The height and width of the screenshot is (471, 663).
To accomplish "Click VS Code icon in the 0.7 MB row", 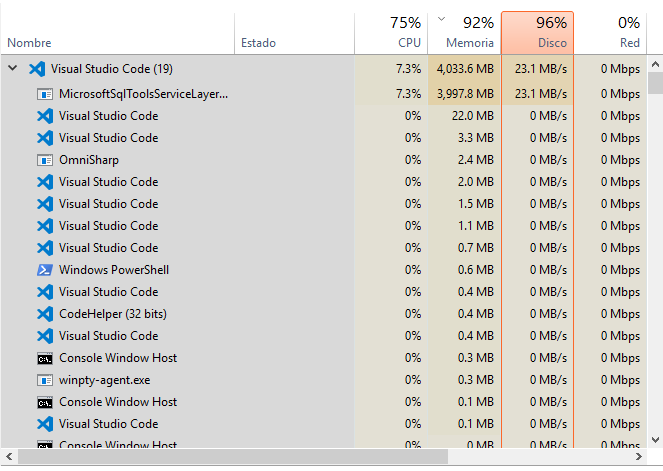I will pos(45,248).
